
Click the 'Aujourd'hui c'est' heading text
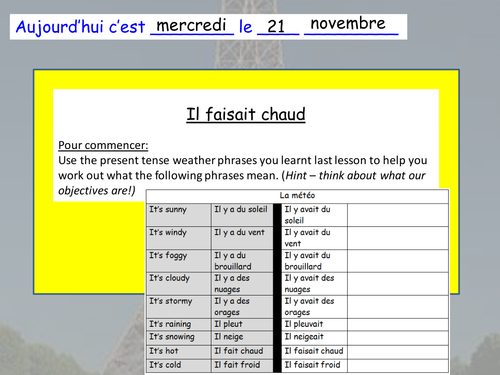coord(81,27)
